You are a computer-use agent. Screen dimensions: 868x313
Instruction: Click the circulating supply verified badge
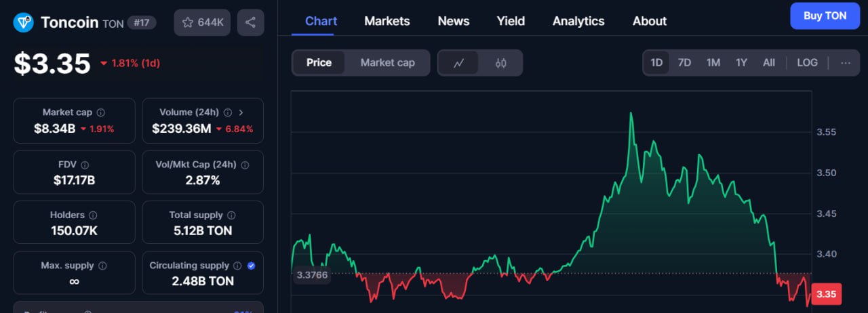pos(252,266)
